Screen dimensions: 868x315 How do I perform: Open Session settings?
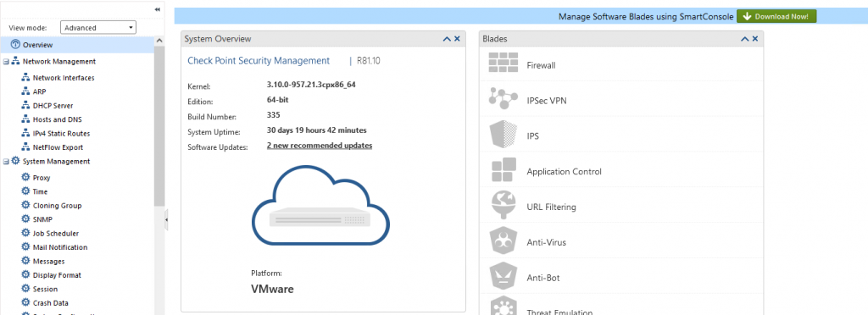click(46, 289)
